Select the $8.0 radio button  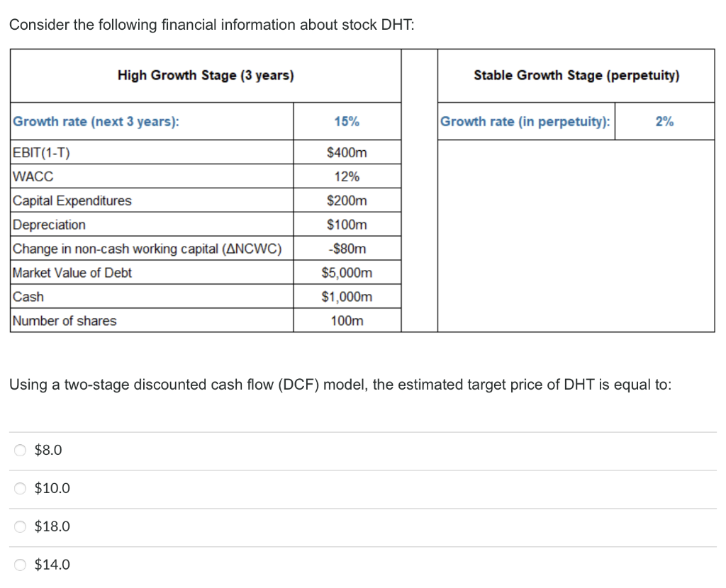(20, 449)
